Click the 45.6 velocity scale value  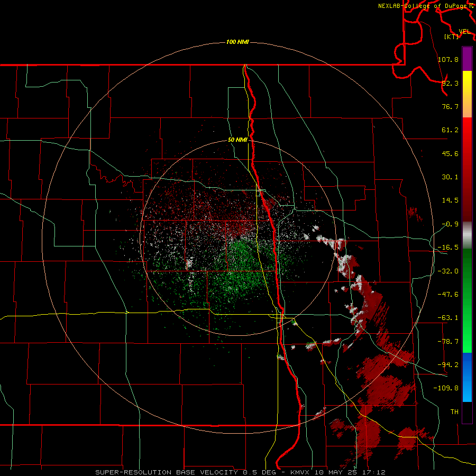point(450,153)
